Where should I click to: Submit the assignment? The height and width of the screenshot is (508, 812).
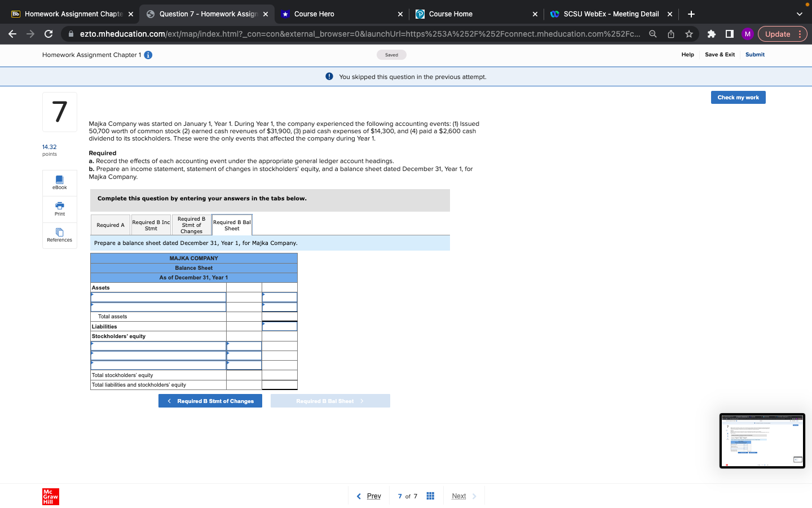[x=755, y=55]
